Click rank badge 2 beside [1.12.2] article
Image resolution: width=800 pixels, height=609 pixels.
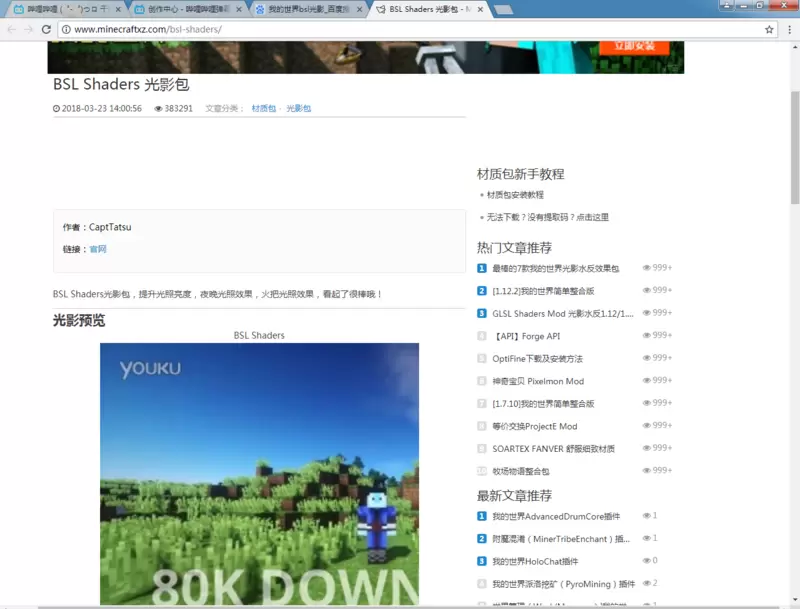pos(482,291)
